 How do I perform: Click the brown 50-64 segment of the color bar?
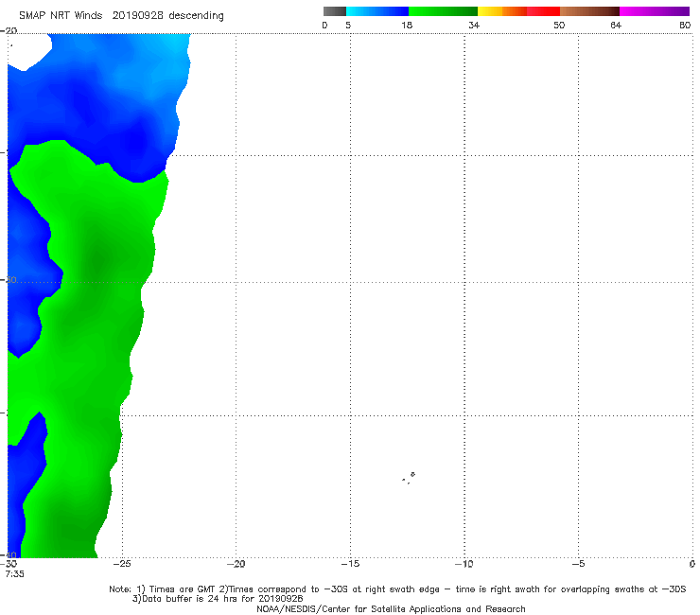(589, 11)
